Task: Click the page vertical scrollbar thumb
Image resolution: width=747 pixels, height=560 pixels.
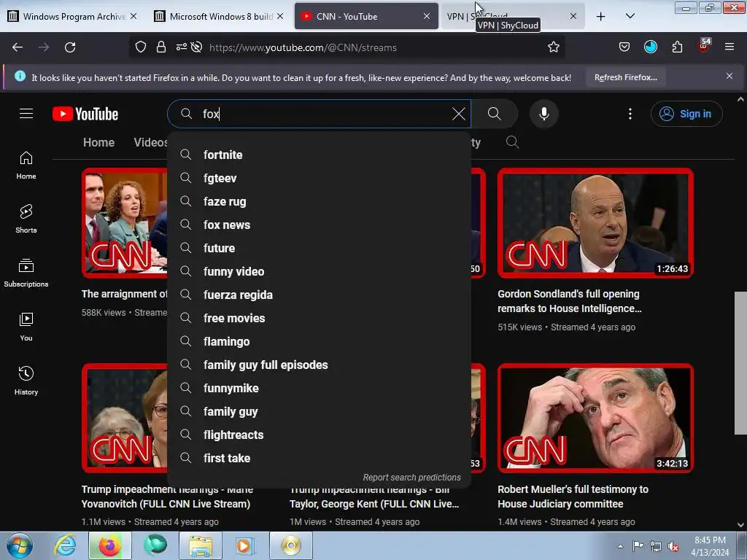Action: 740,362
